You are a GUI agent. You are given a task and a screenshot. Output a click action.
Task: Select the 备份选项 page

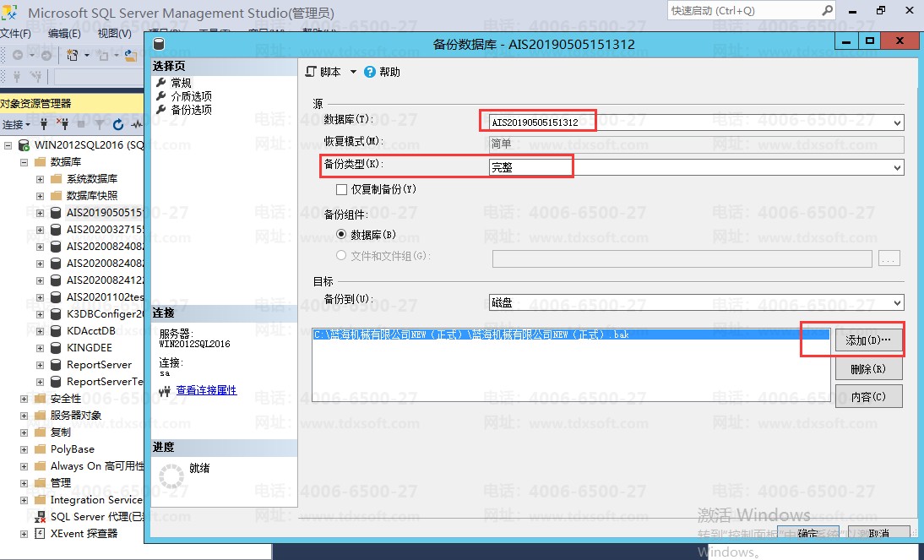click(x=192, y=110)
